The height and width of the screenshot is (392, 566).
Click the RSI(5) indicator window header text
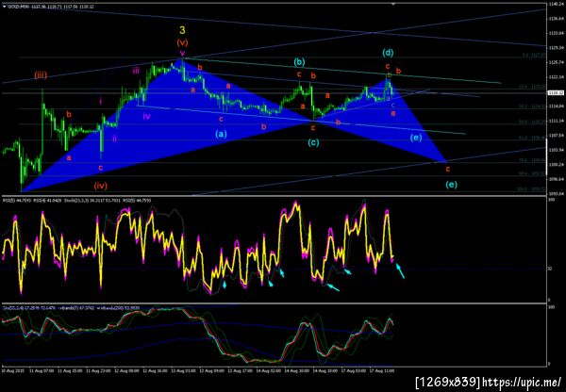coord(76,200)
